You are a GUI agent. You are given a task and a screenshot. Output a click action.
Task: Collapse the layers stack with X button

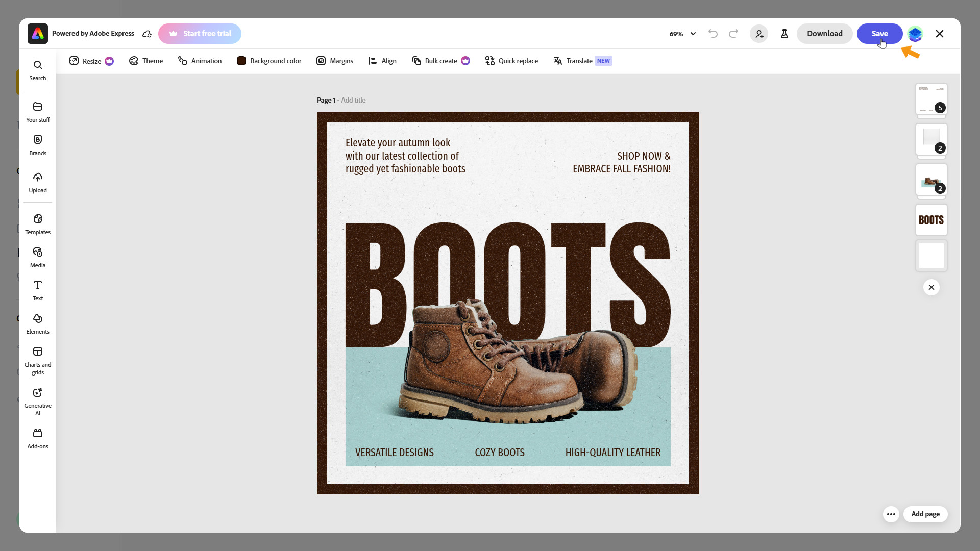tap(931, 287)
